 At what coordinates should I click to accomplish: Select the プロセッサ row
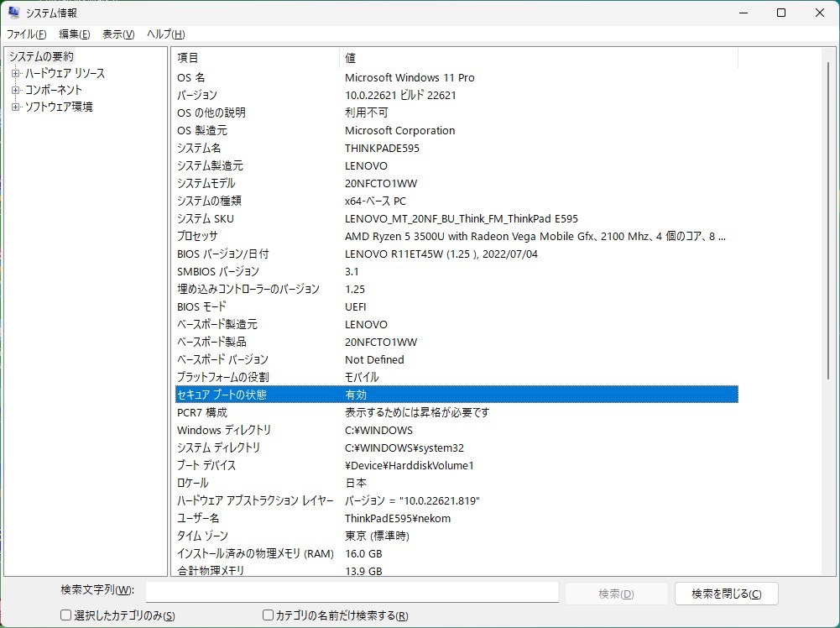tap(457, 236)
